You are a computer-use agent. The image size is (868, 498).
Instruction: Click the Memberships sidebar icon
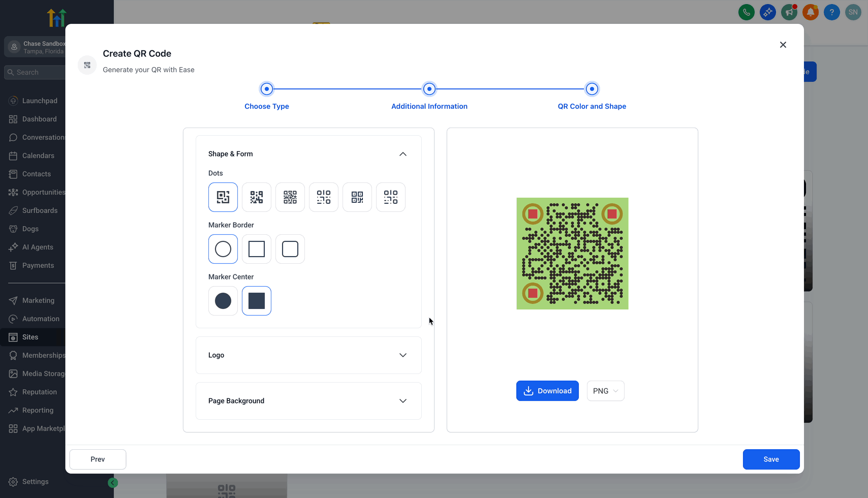[13, 355]
